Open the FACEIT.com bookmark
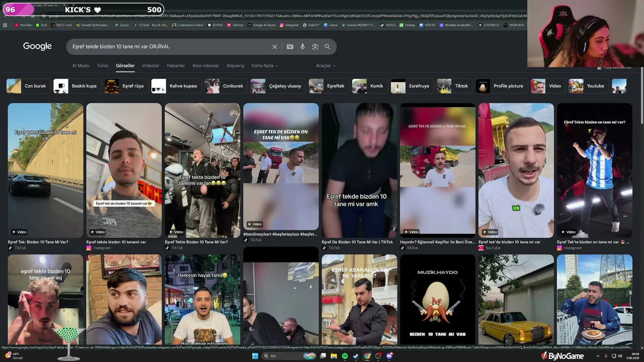644x362 pixels. tap(61, 25)
